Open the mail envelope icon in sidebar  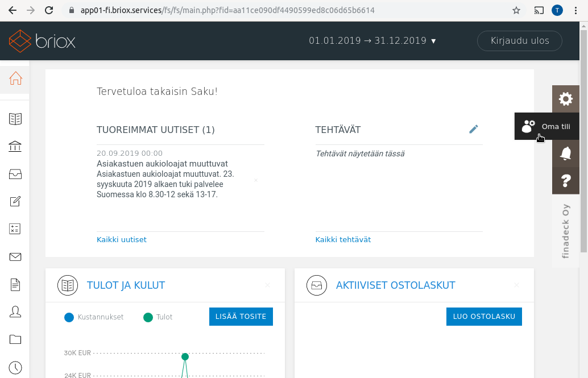[x=15, y=256]
